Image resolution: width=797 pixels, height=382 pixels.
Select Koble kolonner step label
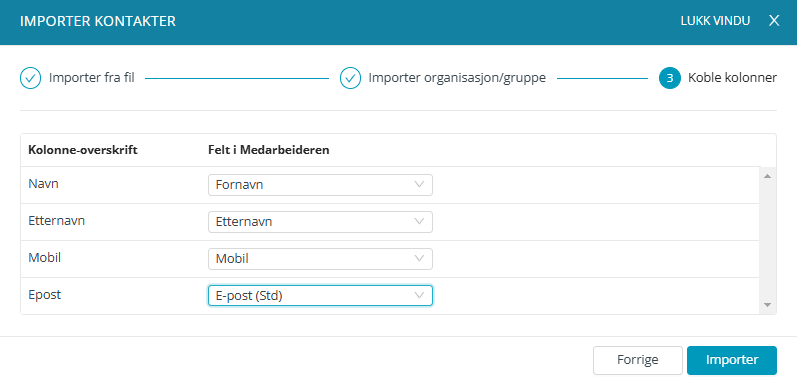point(732,78)
